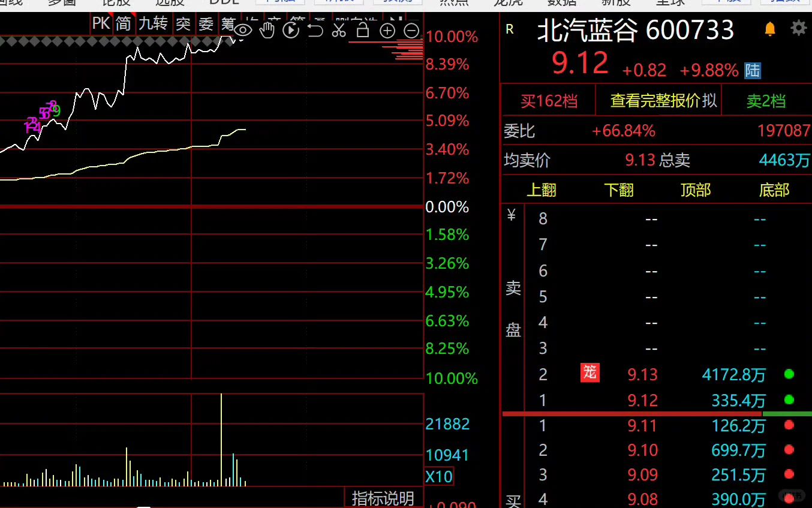Open the orange bell alert icon
The image size is (812, 508).
click(770, 28)
